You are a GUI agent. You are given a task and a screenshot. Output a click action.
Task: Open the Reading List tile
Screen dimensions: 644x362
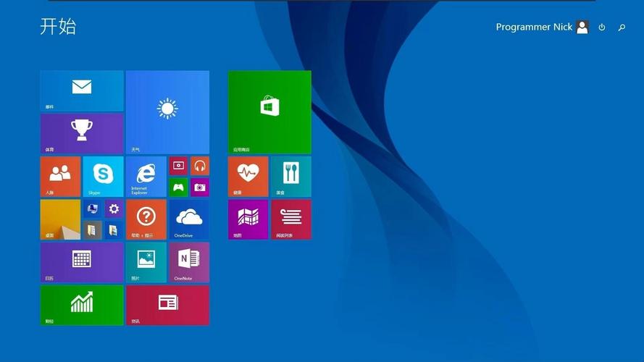pyautogui.click(x=290, y=219)
